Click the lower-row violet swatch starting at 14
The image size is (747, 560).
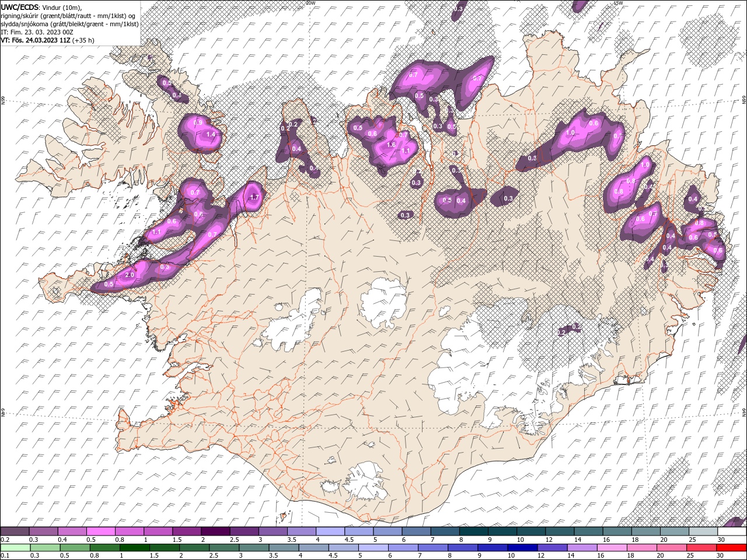coord(582,547)
